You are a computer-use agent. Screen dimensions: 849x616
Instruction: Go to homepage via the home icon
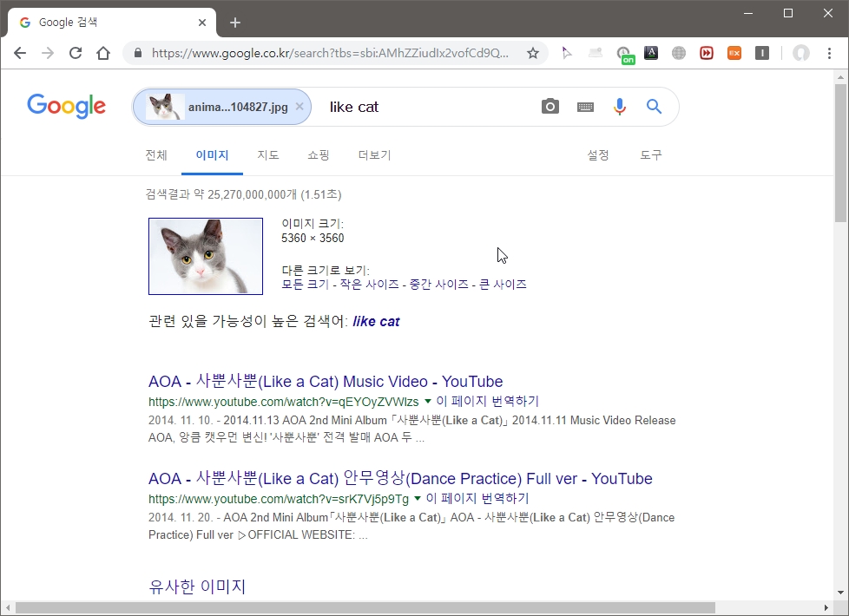103,53
